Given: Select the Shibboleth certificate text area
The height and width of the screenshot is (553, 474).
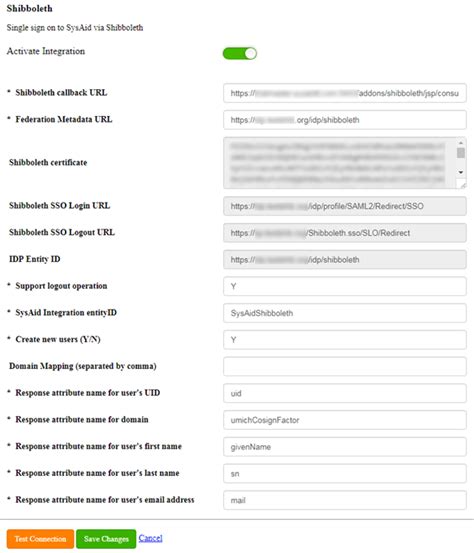Looking at the screenshot, I should [340, 163].
